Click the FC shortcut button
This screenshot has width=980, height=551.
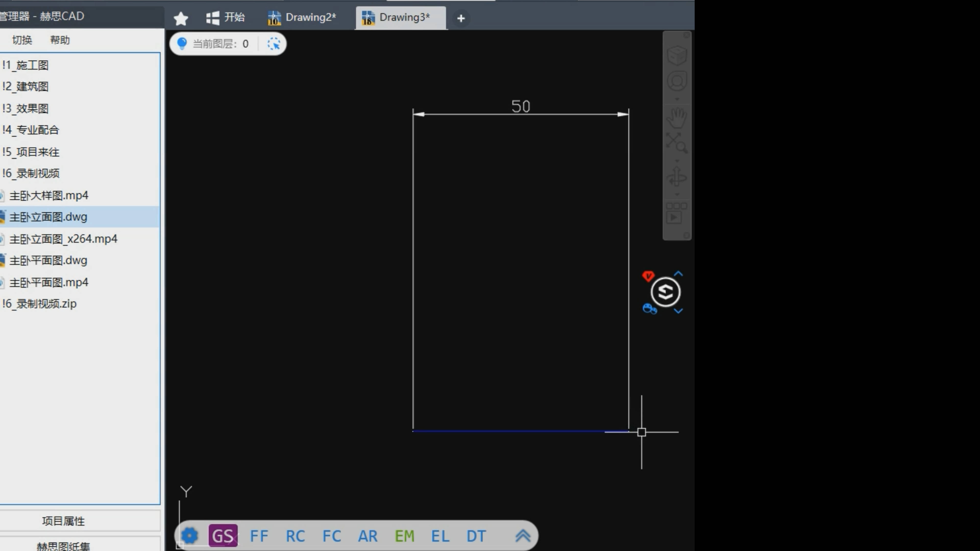[x=331, y=536]
